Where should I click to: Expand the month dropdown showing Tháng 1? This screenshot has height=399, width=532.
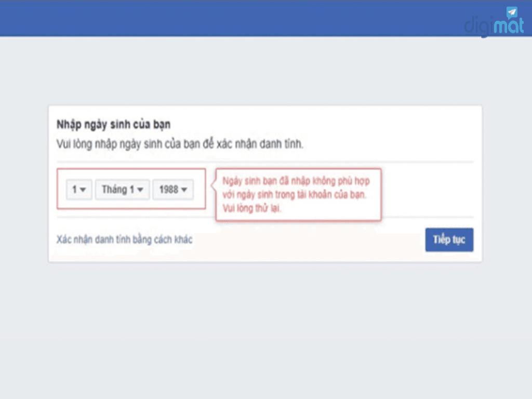click(x=122, y=190)
